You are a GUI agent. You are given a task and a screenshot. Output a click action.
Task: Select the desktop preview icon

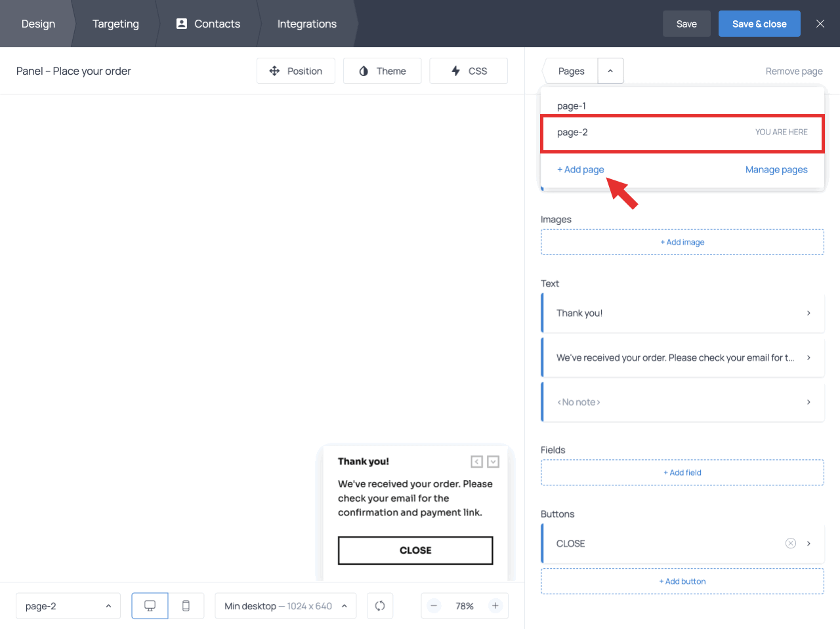coord(150,605)
